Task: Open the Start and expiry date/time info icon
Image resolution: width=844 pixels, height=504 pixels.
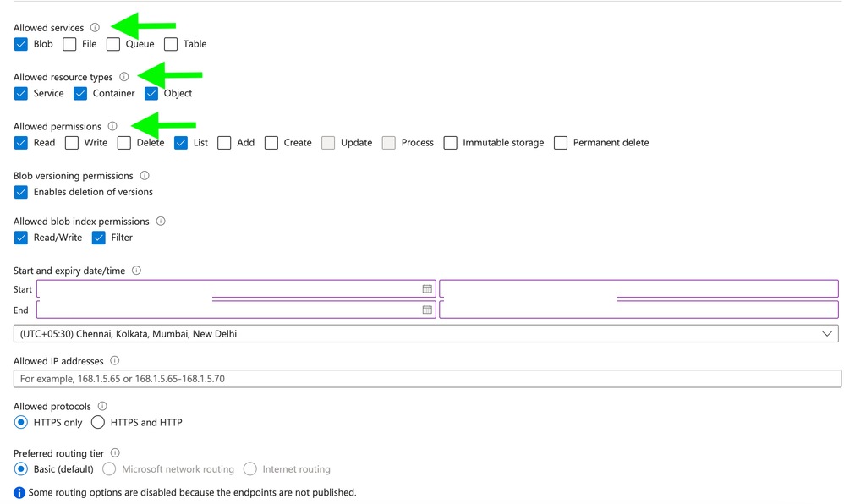Action: (x=137, y=271)
